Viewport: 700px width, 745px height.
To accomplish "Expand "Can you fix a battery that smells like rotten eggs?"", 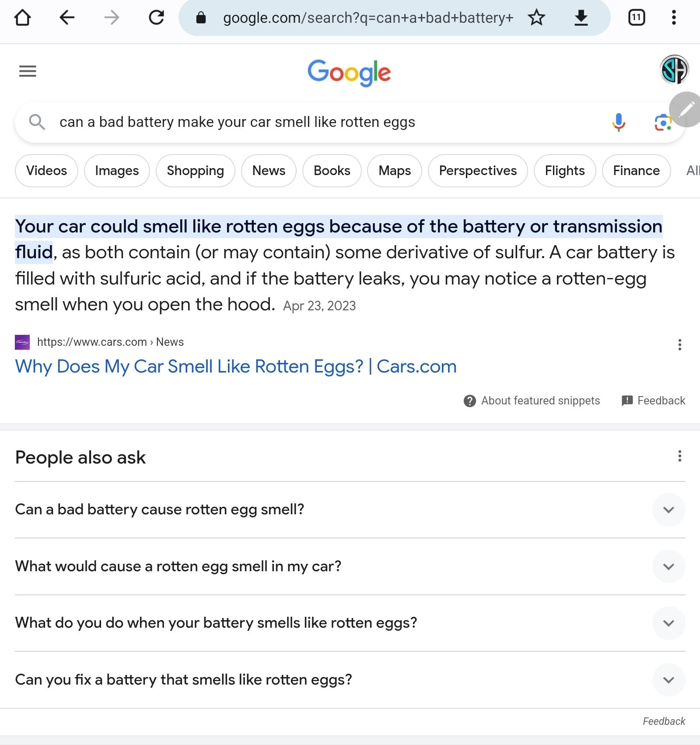I will (668, 680).
